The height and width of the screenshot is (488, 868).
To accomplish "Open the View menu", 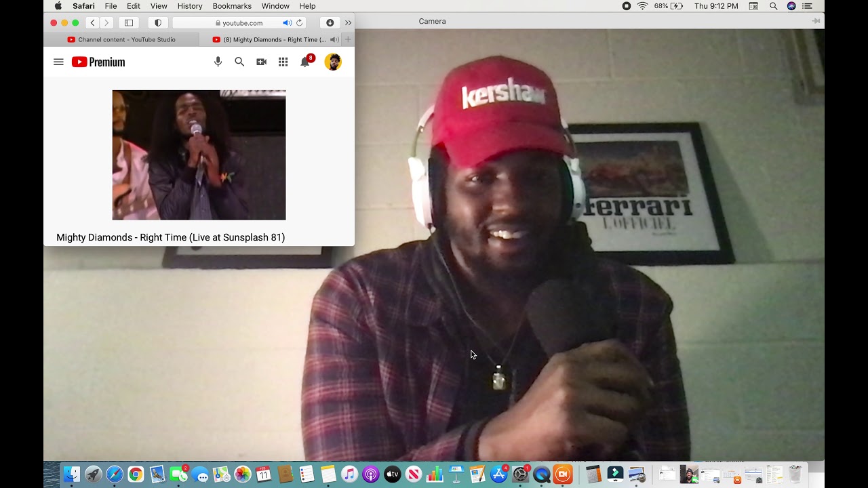I will pos(159,6).
